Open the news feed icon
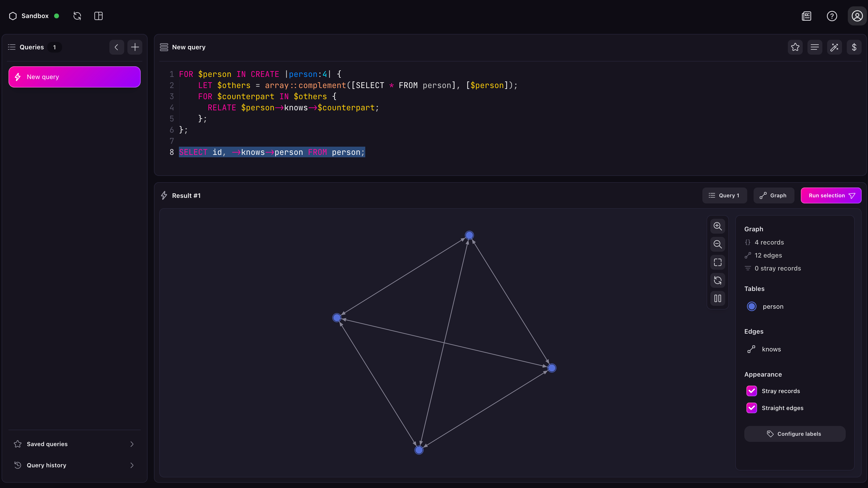The height and width of the screenshot is (488, 868). coord(806,16)
